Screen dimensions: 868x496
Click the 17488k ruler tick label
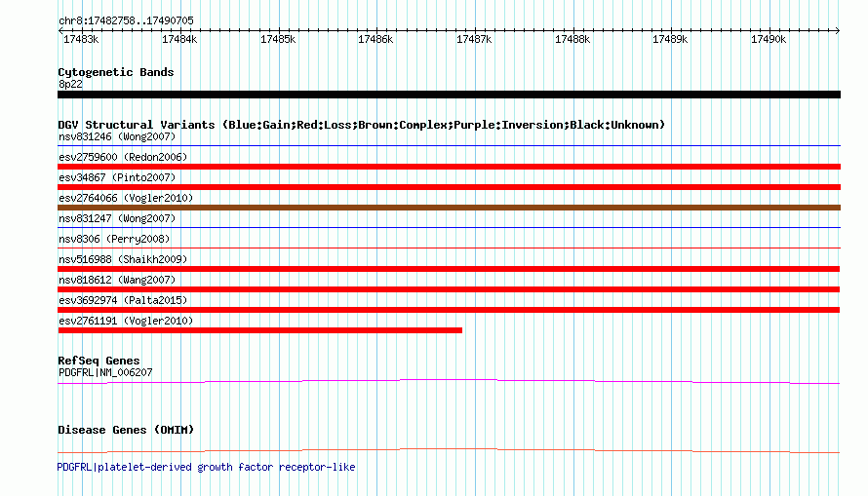point(572,39)
